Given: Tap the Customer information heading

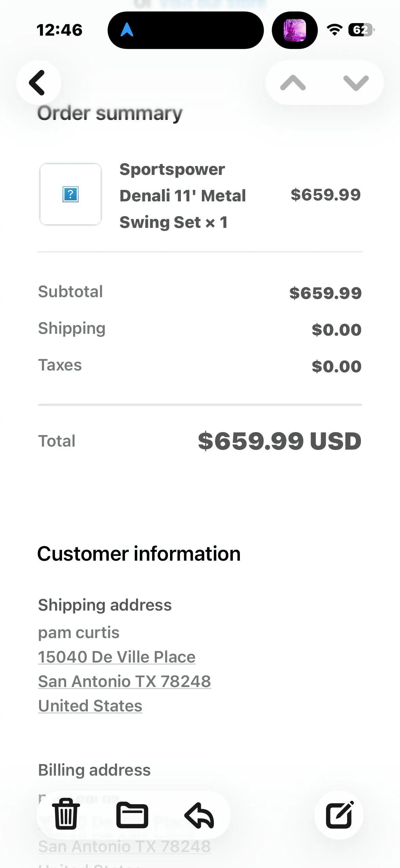Looking at the screenshot, I should click(x=139, y=554).
